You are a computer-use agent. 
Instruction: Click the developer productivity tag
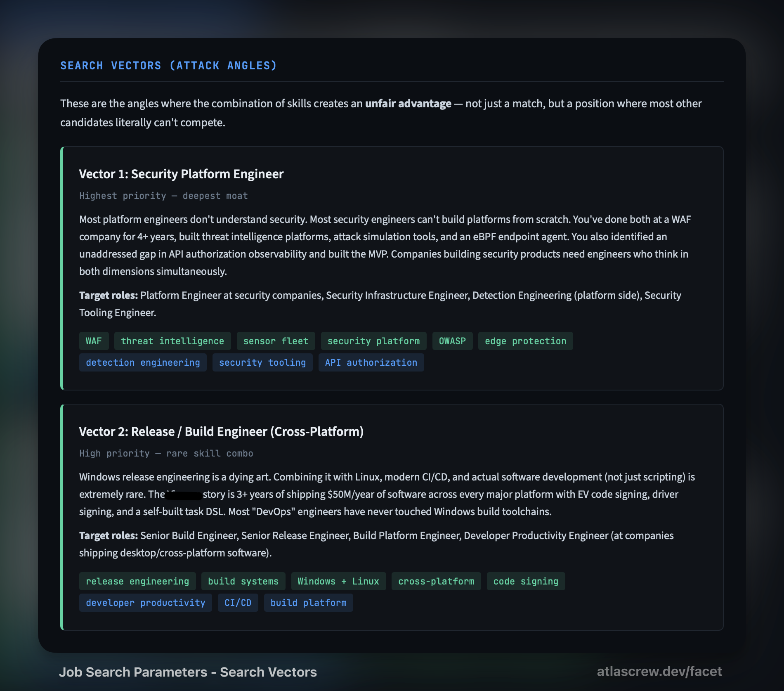tap(145, 603)
